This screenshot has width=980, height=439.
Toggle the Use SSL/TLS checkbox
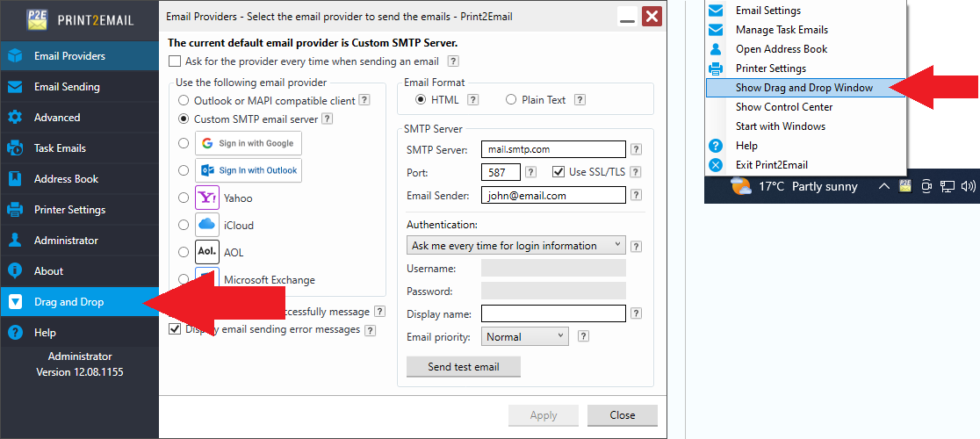coord(558,172)
